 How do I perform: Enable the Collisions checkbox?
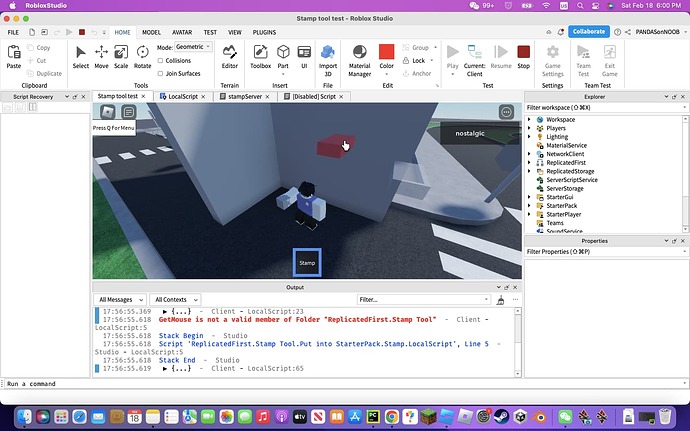click(x=160, y=60)
